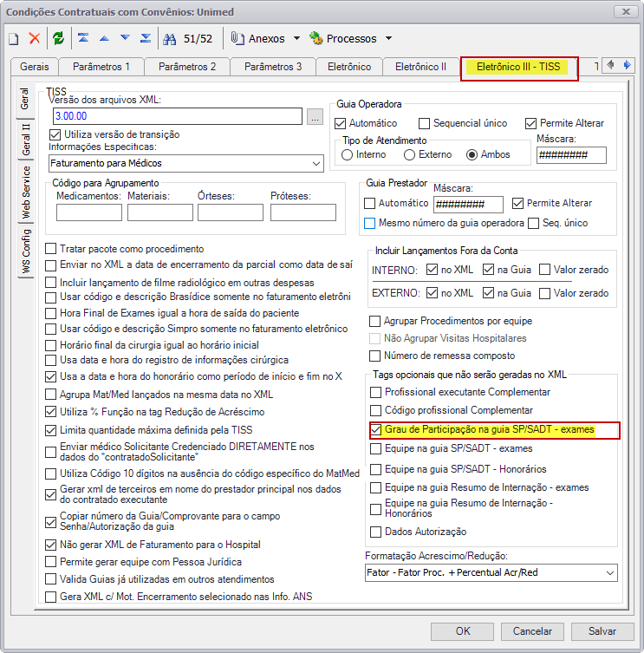
Task: Click the Cancelar button
Action: pyautogui.click(x=532, y=631)
